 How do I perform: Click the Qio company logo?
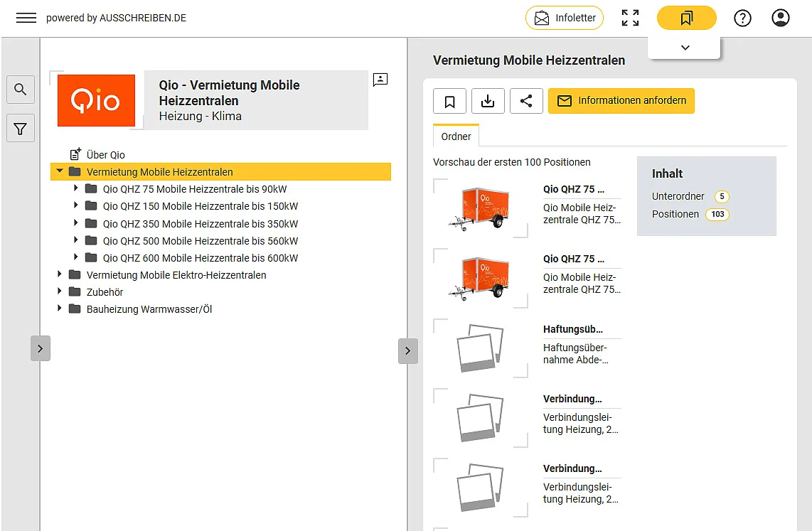click(96, 100)
